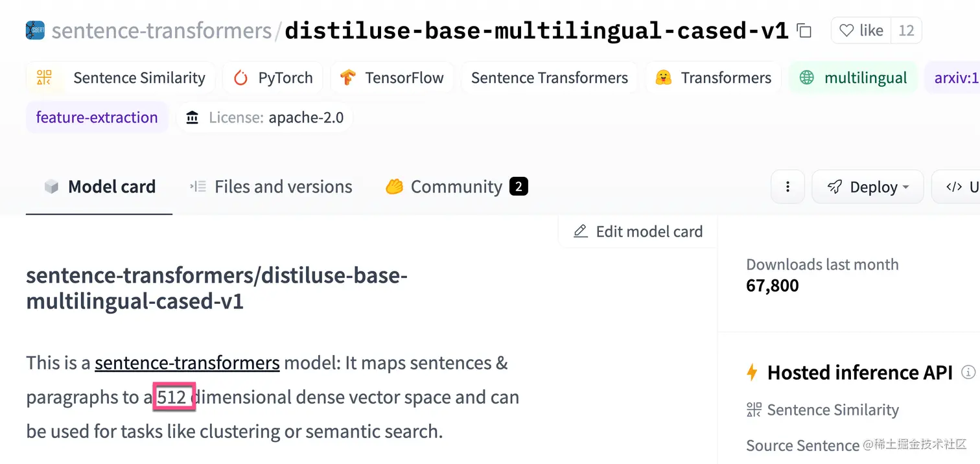Image resolution: width=980 pixels, height=464 pixels.
Task: Expand the Deploy dropdown
Action: (868, 187)
